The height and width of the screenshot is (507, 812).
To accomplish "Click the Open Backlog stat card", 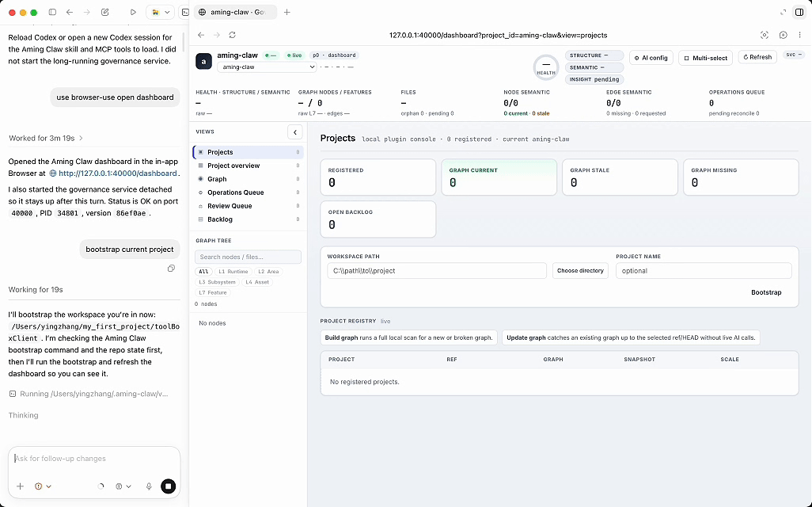I will point(378,219).
